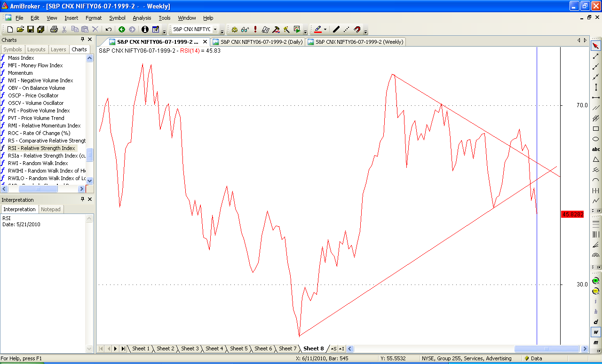Open the File menu
The width and height of the screenshot is (602, 364).
point(19,18)
